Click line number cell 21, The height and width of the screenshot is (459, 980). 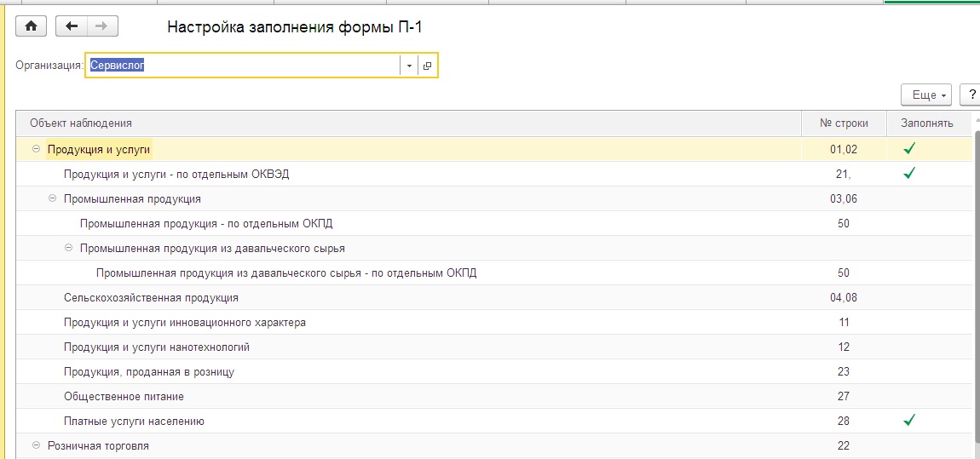(844, 175)
